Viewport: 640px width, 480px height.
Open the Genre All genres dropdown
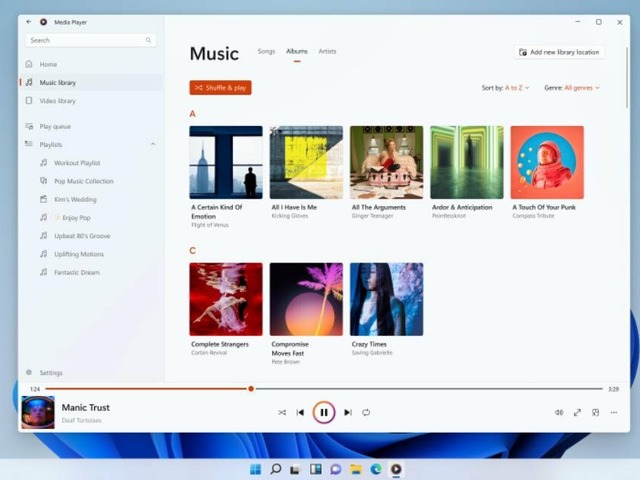pos(581,88)
